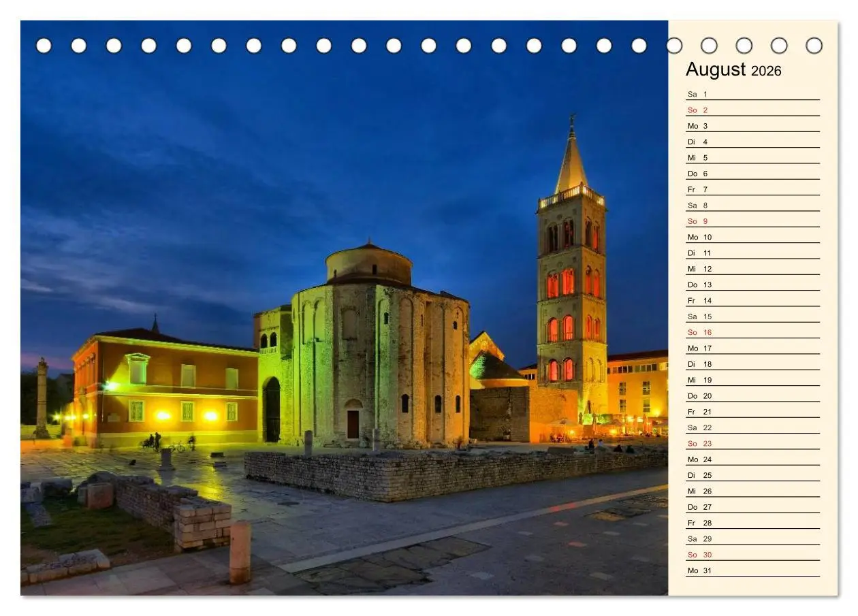Click the Di 11 date row
The image size is (858, 616).
coord(752,253)
